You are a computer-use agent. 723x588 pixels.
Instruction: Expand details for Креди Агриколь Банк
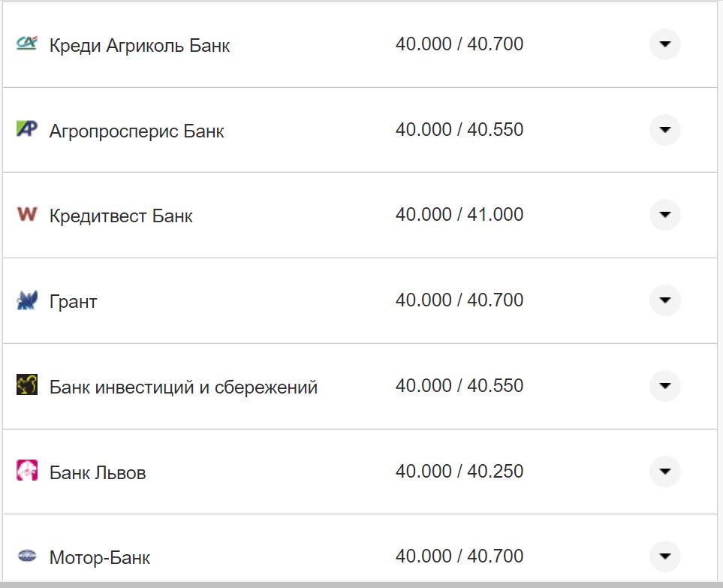click(x=664, y=44)
